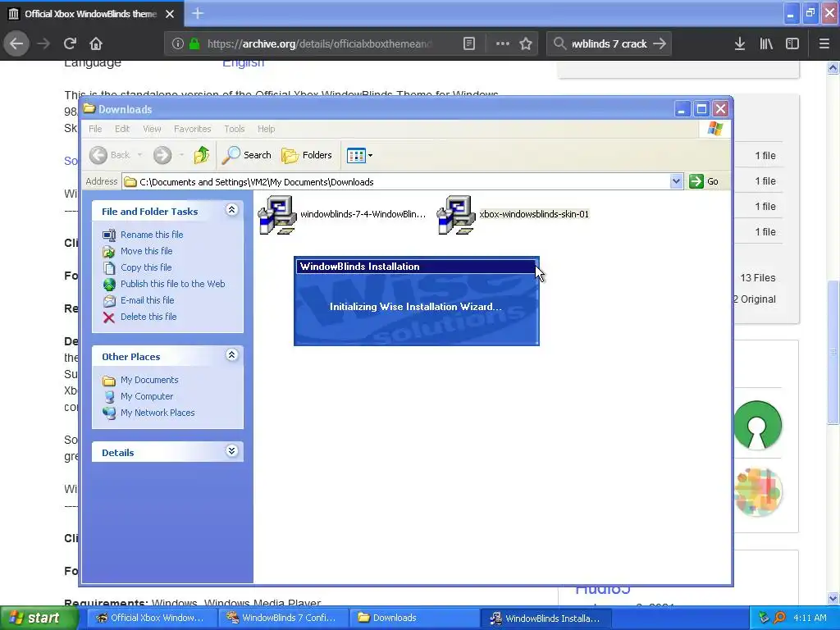The width and height of the screenshot is (840, 630).
Task: Select windowblinds-7-4 installer file icon
Action: click(x=277, y=215)
